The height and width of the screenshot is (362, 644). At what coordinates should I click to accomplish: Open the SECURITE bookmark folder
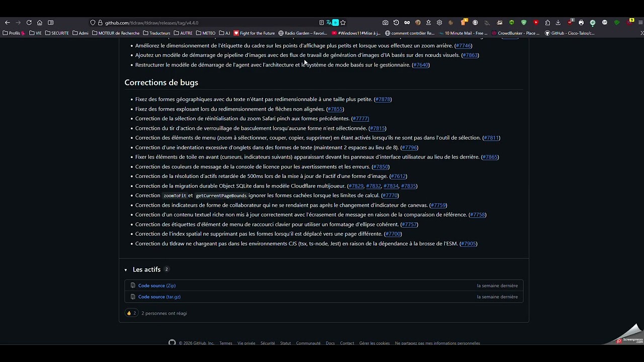[x=57, y=33]
